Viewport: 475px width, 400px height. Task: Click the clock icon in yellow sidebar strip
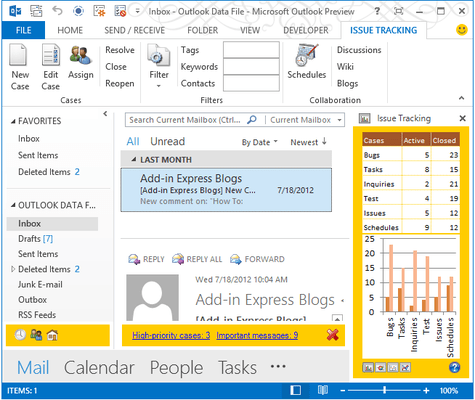coord(20,335)
